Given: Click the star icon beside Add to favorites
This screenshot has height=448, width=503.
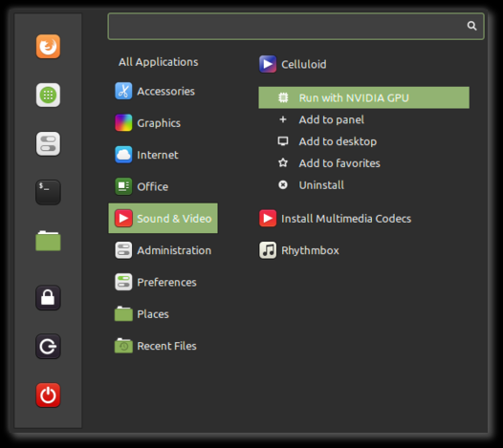Looking at the screenshot, I should [x=283, y=162].
